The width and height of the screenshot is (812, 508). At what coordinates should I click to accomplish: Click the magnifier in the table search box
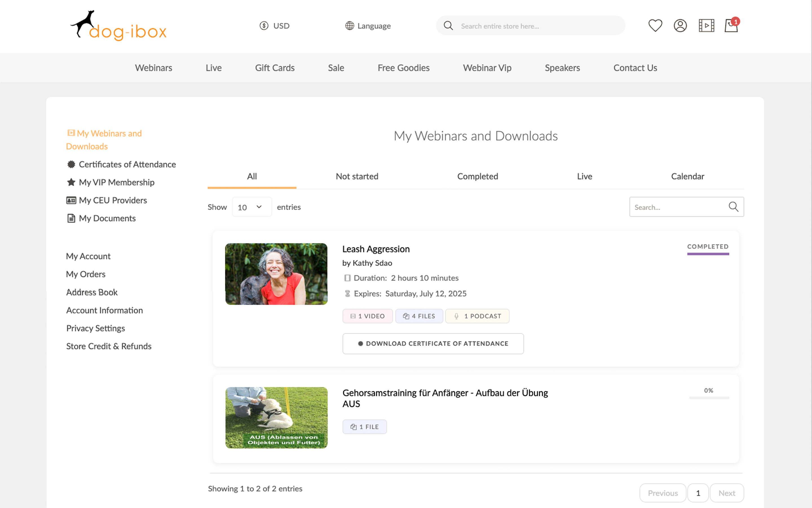pyautogui.click(x=734, y=207)
